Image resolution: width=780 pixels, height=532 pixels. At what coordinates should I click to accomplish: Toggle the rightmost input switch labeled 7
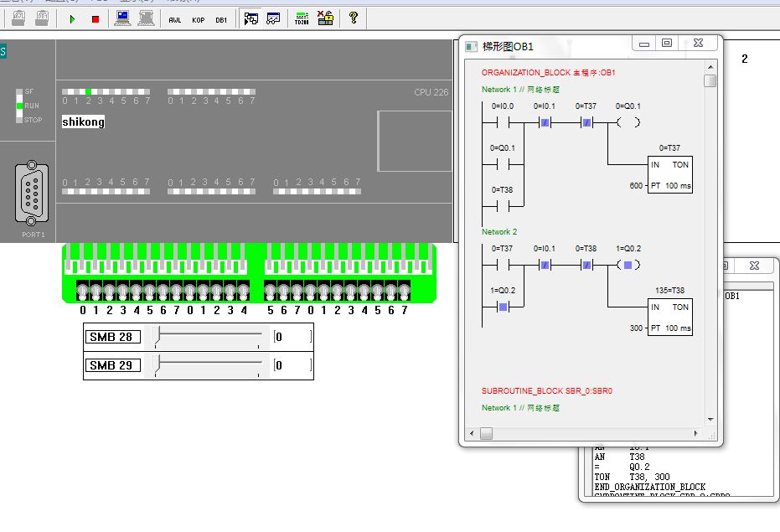[404, 291]
